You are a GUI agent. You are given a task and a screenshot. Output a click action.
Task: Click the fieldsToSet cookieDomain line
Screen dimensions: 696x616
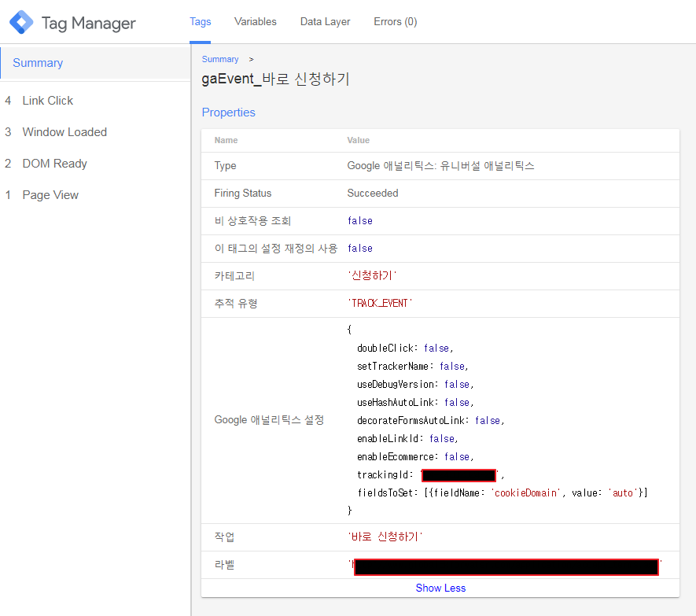click(503, 493)
